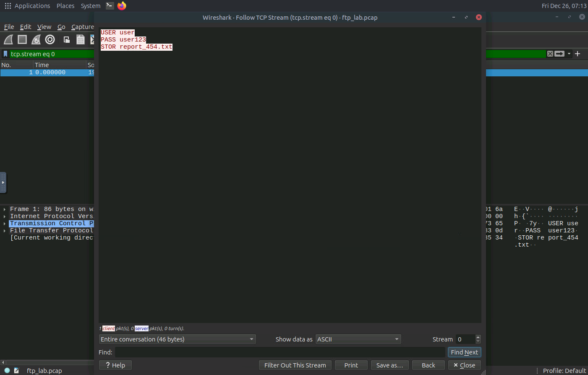The width and height of the screenshot is (588, 375).
Task: Click the Profile: Default status entry
Action: 564,370
